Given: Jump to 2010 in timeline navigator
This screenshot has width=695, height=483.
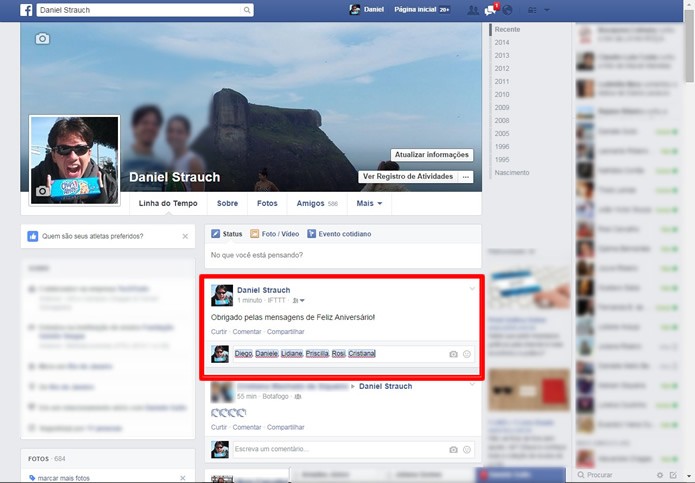Looking at the screenshot, I should coord(502,94).
